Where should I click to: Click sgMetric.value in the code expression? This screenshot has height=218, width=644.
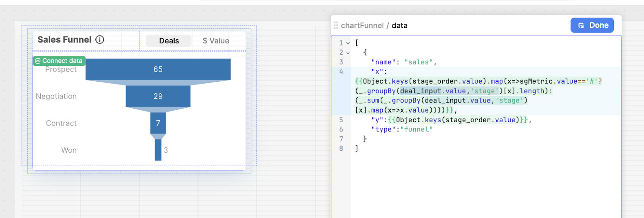point(549,81)
